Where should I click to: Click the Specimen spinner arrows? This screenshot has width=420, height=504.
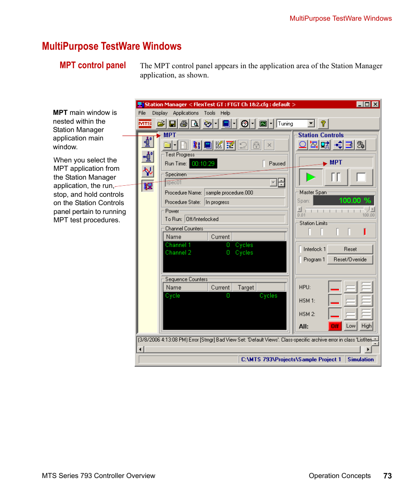(281, 183)
